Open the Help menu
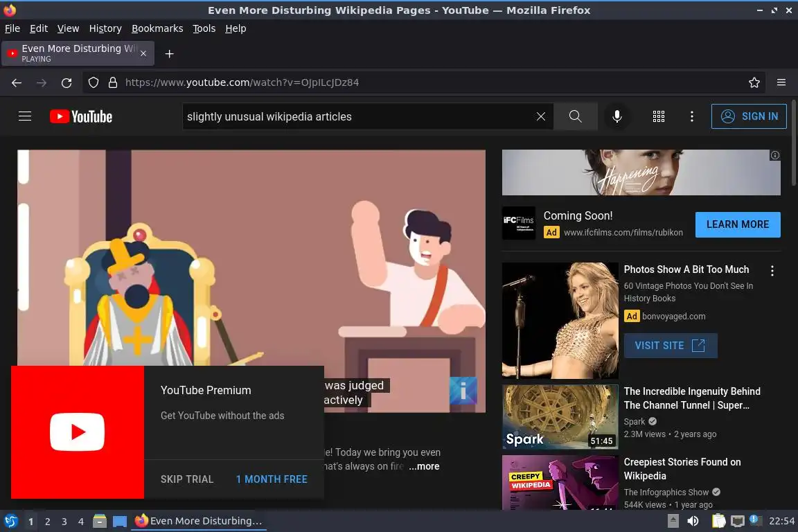The width and height of the screenshot is (798, 532). click(x=236, y=28)
